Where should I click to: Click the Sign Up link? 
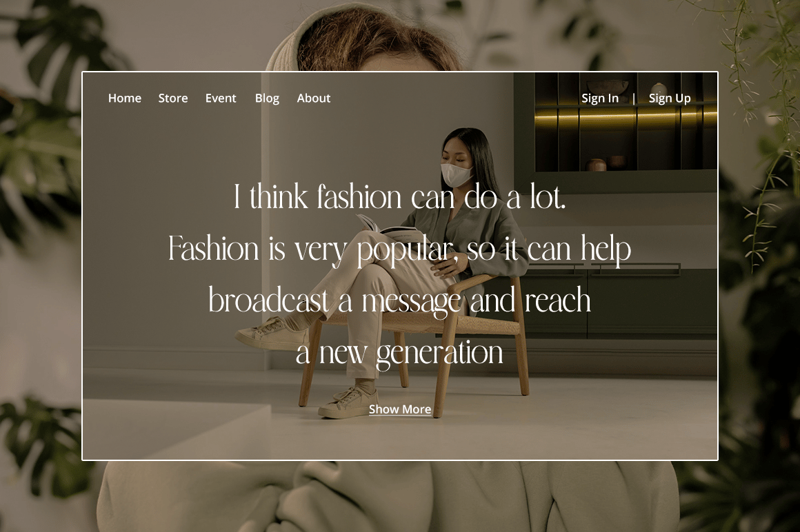[x=670, y=99]
